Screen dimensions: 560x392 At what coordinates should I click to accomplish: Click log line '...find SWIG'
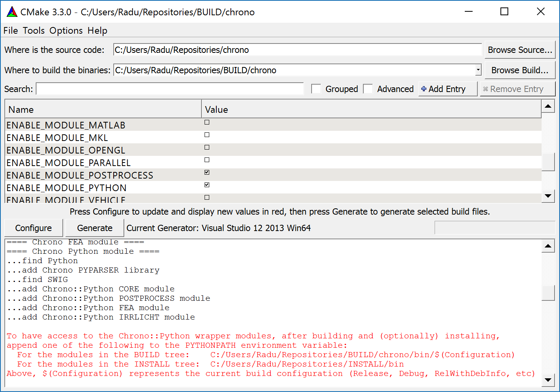tap(37, 280)
